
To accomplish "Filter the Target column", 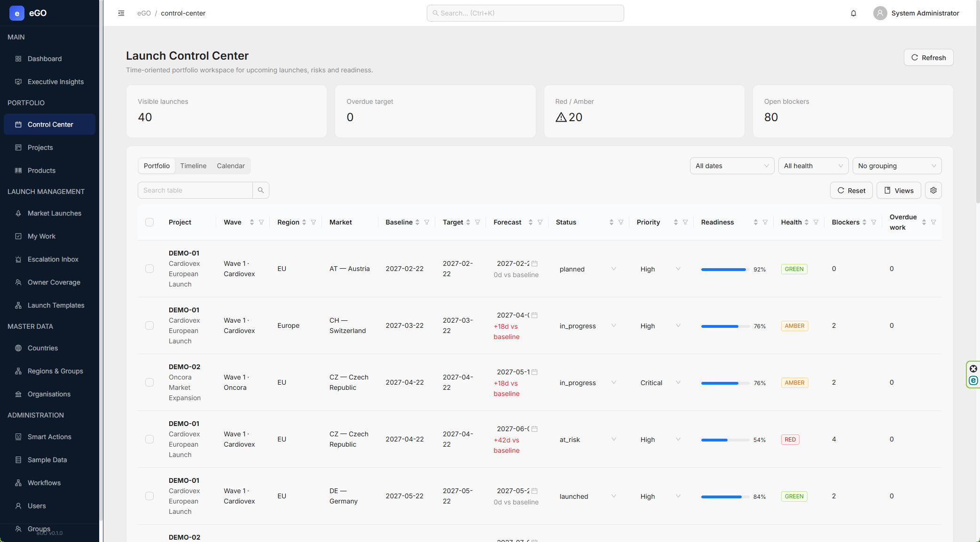I will [478, 222].
